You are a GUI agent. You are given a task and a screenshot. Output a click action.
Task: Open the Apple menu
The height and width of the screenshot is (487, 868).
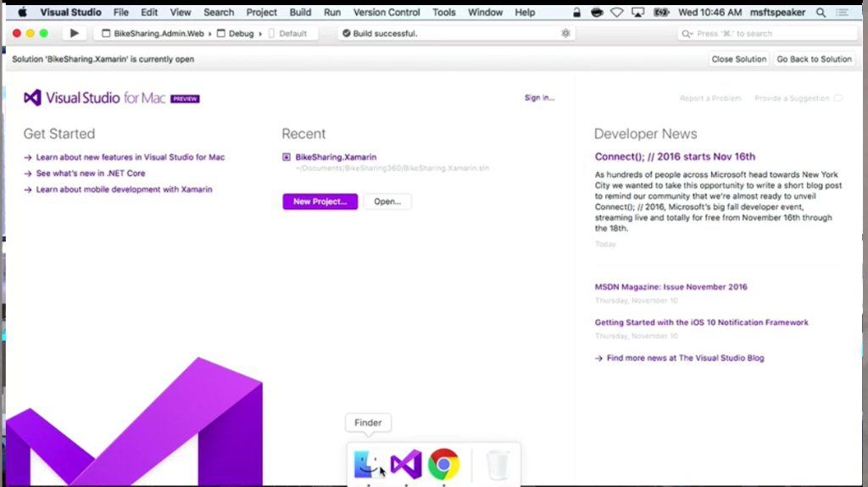click(22, 12)
